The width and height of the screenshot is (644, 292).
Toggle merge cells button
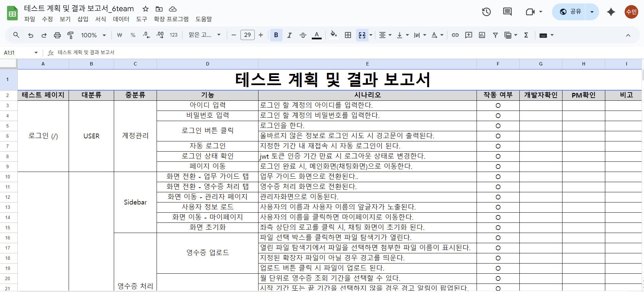[x=362, y=35]
